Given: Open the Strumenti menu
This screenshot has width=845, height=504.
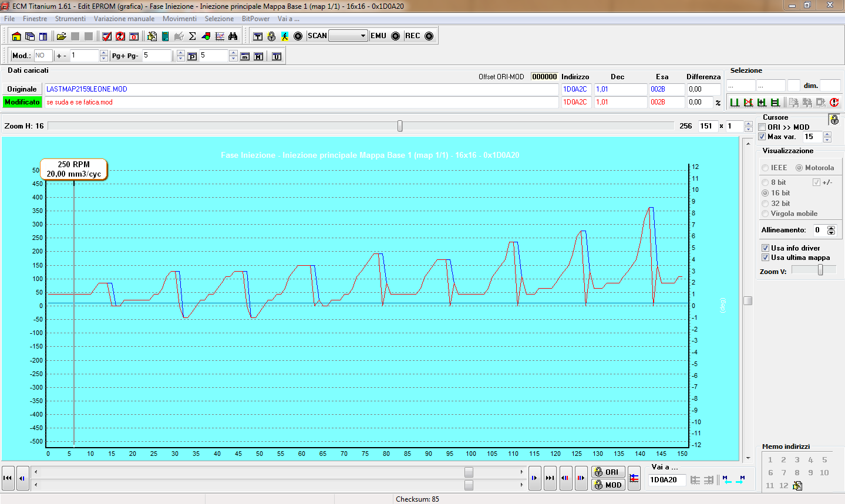Looking at the screenshot, I should tap(70, 19).
